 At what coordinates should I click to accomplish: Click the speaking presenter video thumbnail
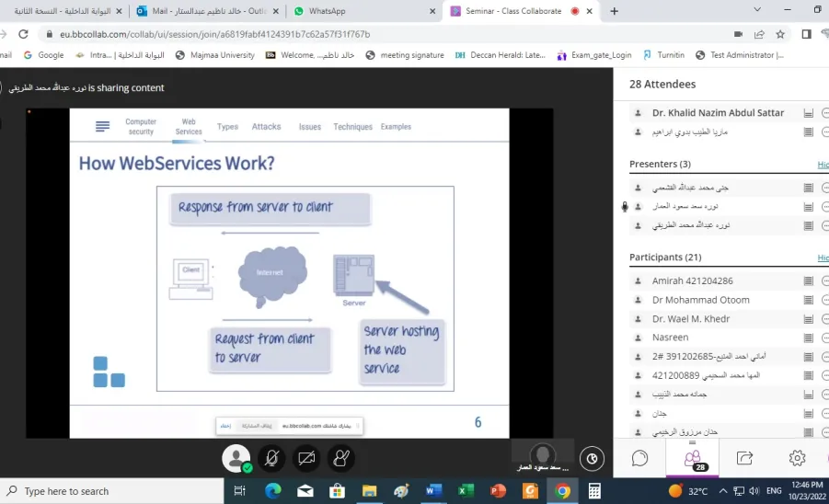click(543, 456)
